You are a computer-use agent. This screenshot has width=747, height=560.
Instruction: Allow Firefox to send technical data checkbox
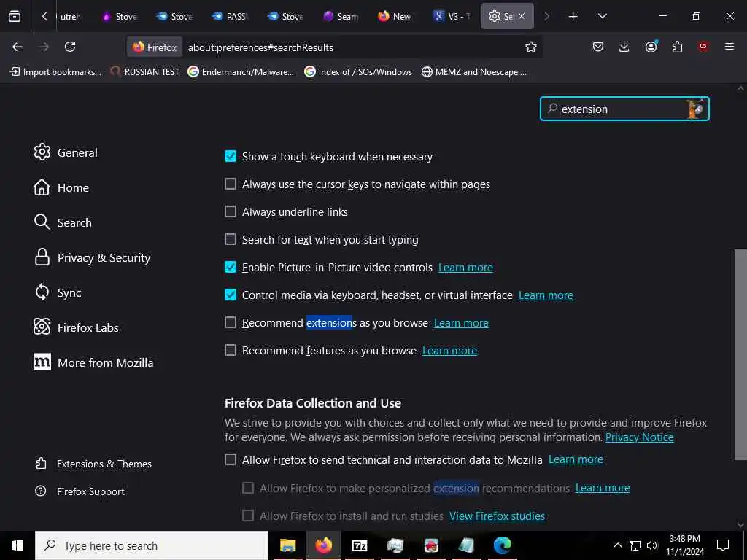(x=231, y=459)
